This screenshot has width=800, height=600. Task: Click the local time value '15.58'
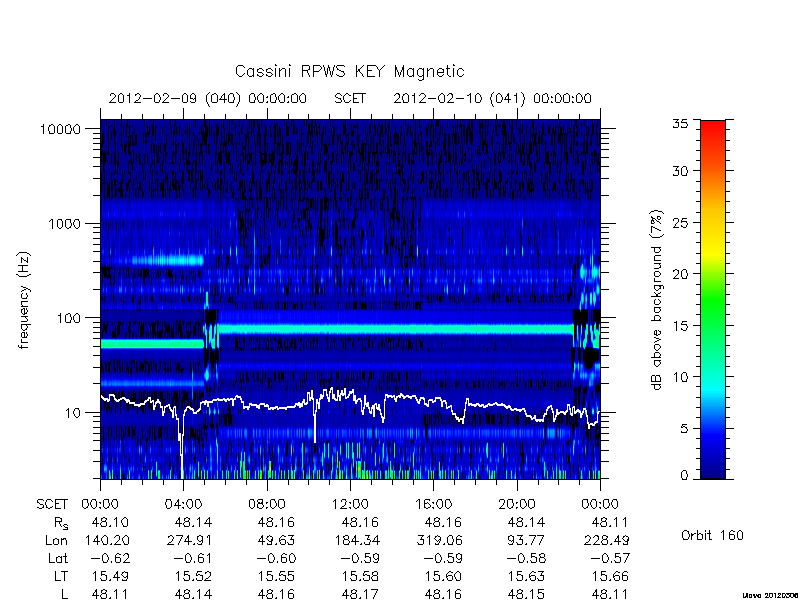pyautogui.click(x=360, y=576)
